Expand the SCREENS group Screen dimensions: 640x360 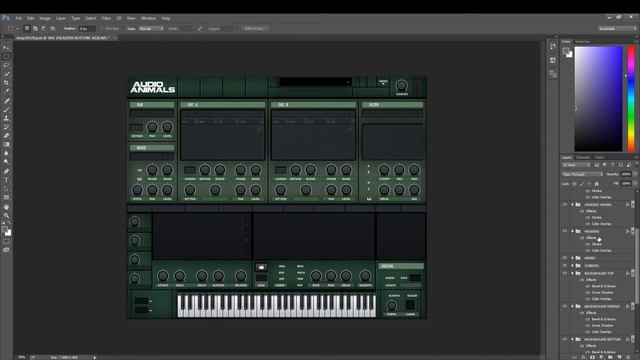tap(572, 265)
